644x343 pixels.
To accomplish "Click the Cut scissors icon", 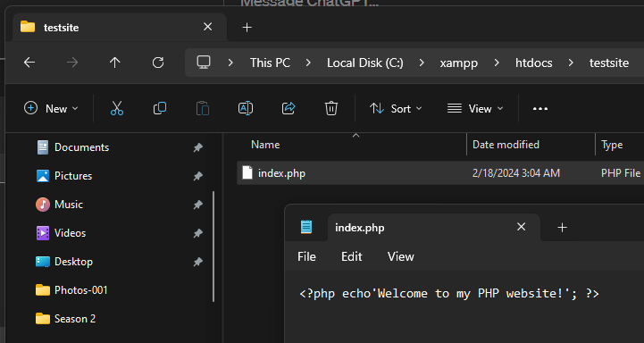I will coord(117,108).
